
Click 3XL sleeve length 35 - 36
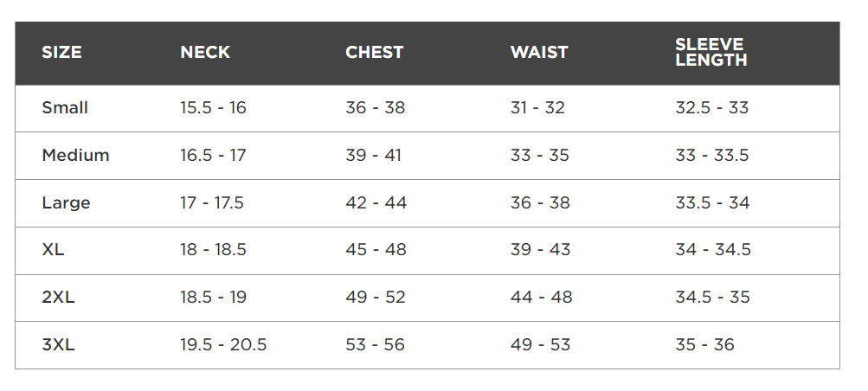(x=704, y=345)
